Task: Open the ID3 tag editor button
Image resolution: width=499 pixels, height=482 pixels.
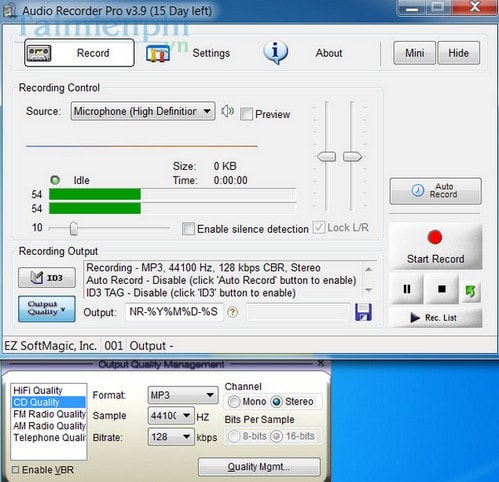Action: click(x=47, y=277)
